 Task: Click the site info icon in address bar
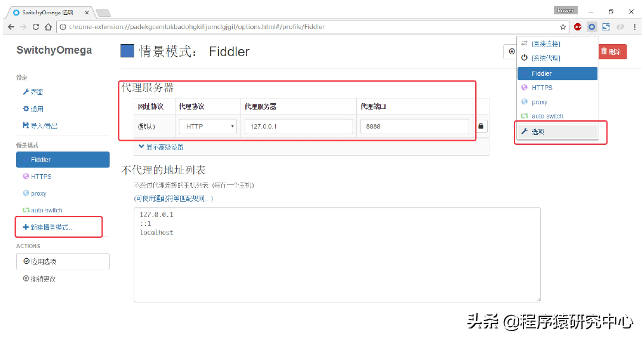coord(63,27)
